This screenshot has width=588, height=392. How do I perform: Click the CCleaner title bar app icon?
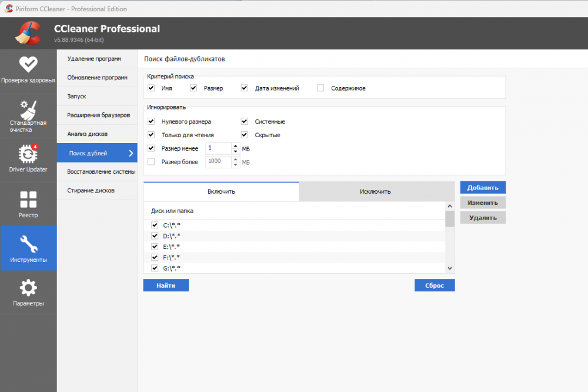click(9, 9)
